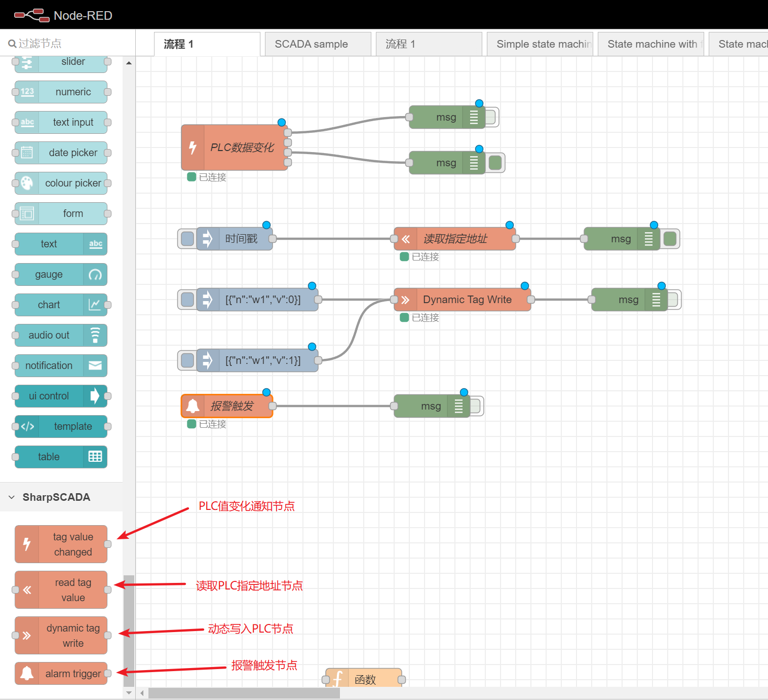Click palette scrollbar up arrow
768x700 pixels.
click(129, 63)
